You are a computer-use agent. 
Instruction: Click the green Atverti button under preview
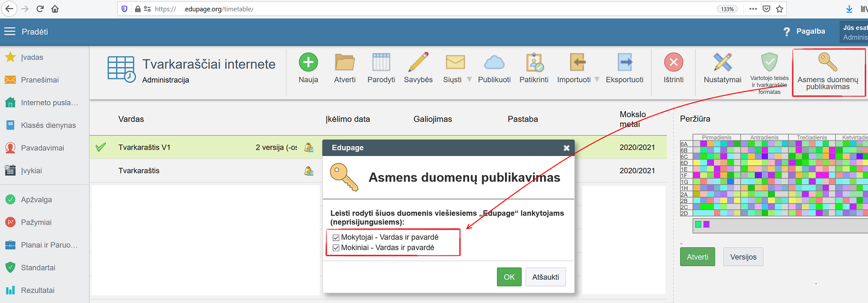click(x=697, y=257)
